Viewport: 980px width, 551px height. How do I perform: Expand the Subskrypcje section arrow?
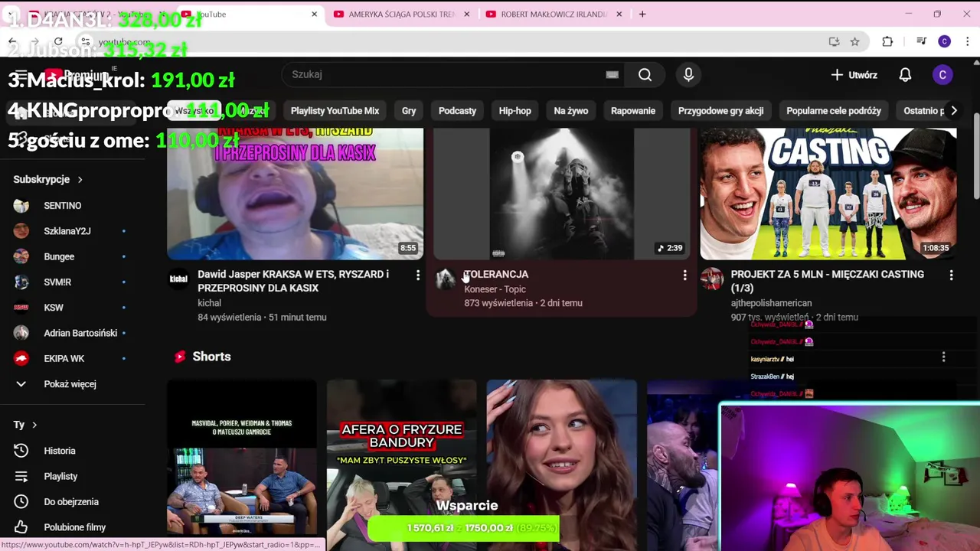(x=80, y=179)
